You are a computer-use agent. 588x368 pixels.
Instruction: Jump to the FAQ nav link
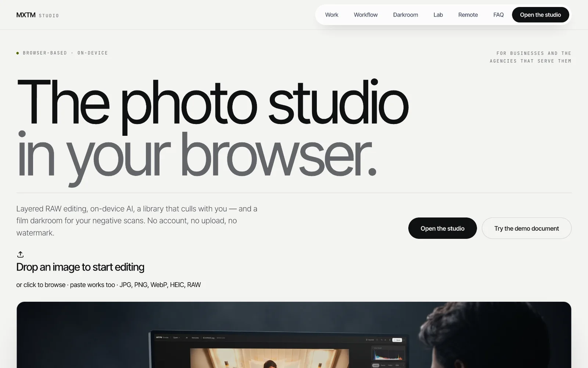pyautogui.click(x=498, y=15)
